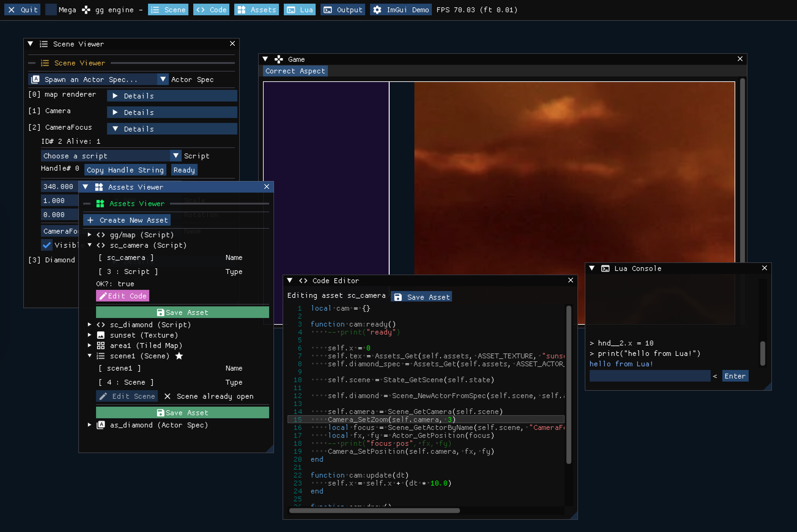The width and height of the screenshot is (797, 532).
Task: Click the plus icon on Create New Asset
Action: coord(90,220)
